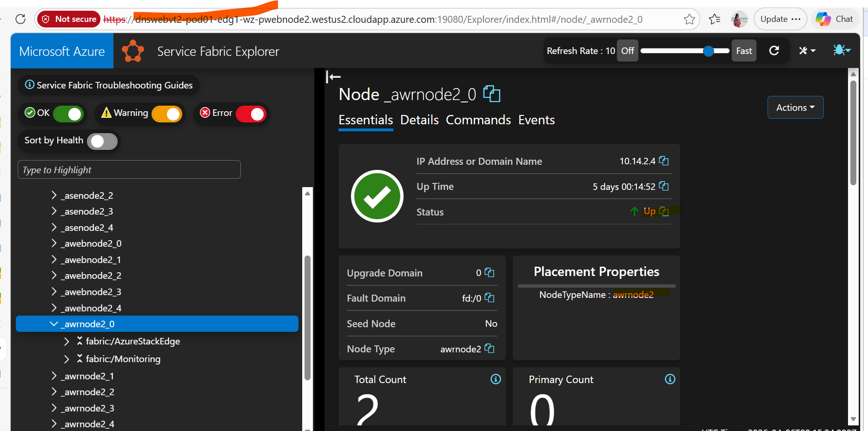Copy the Upgrade Domain value
This screenshot has width=868, height=431.
[x=490, y=273]
